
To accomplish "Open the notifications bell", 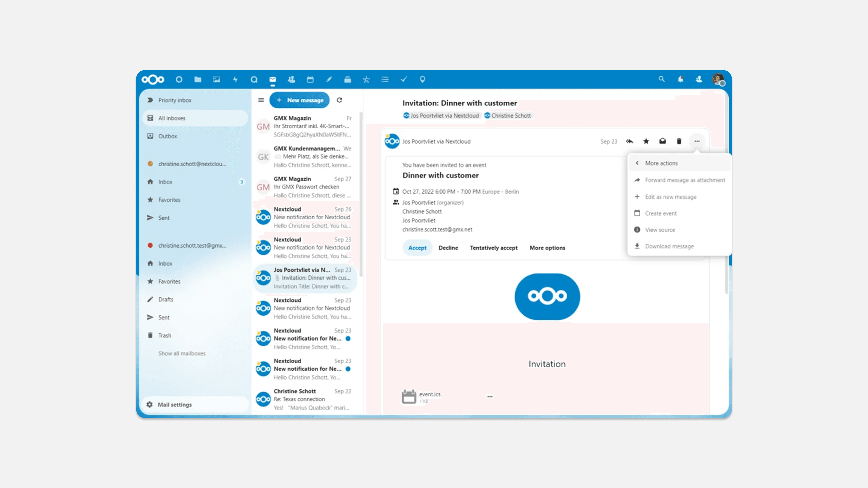I will [681, 79].
